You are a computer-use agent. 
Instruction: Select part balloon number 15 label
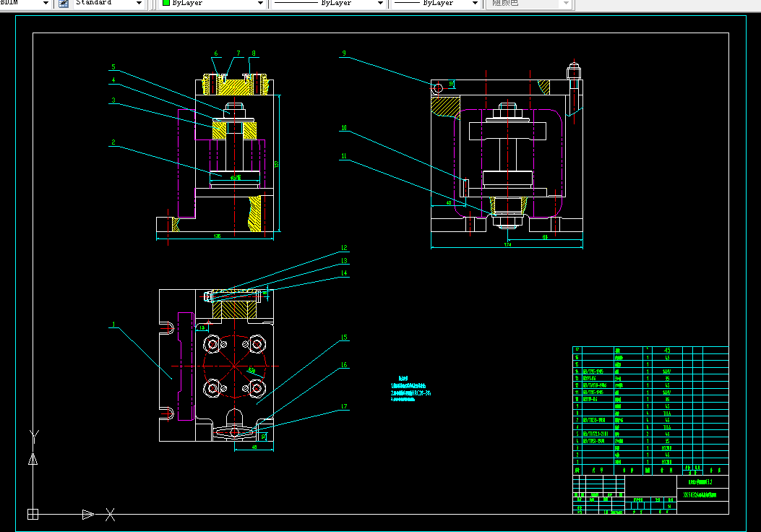tap(344, 337)
